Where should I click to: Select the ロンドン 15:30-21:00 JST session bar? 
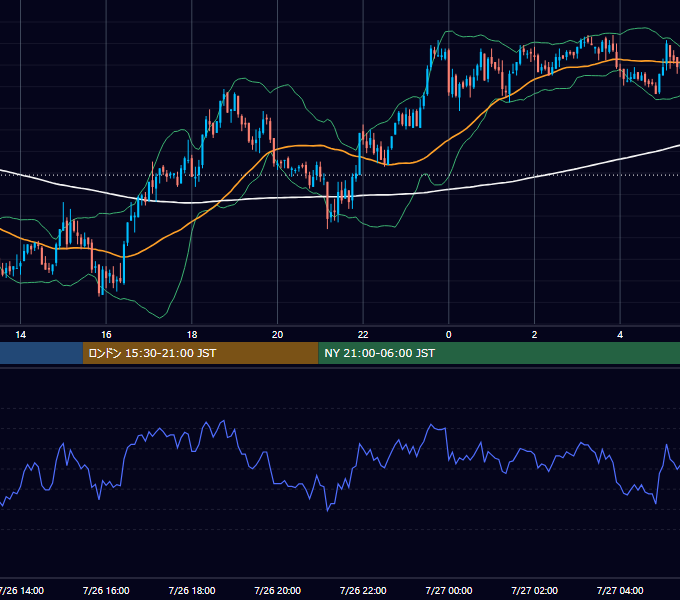coord(200,353)
